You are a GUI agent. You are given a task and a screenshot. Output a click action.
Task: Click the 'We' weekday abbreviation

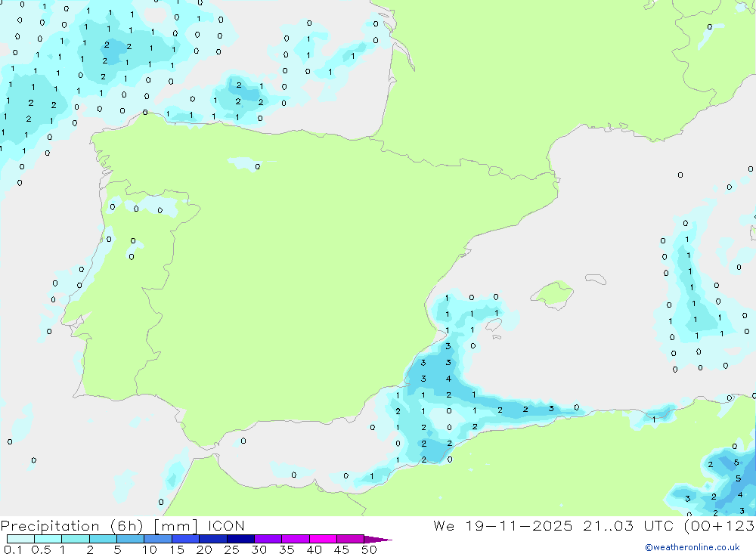[x=444, y=525]
